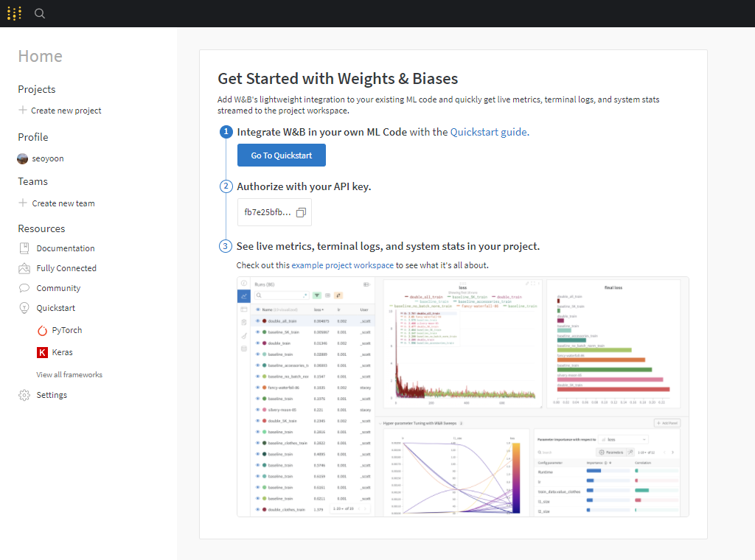Click the Projects section heading
Image resolution: width=755 pixels, height=560 pixels.
37,89
